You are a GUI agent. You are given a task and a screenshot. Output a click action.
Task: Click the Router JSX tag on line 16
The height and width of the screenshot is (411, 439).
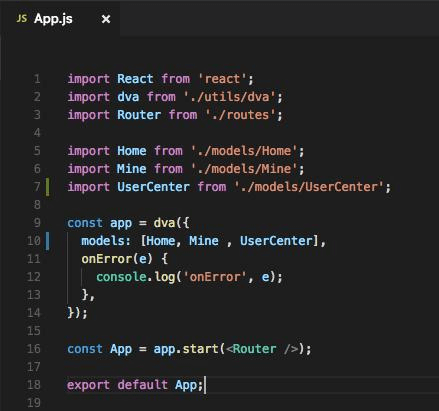tap(255, 349)
